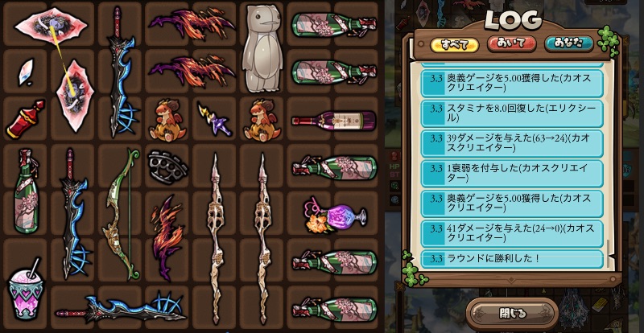Click the vertical flaming purple wing blade
Viewport: 644px width, 333px height.
[x=167, y=238]
